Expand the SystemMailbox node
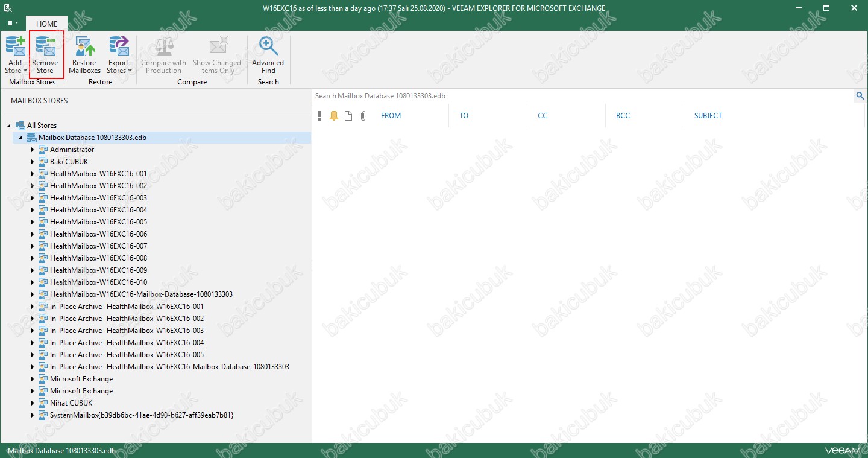Image resolution: width=868 pixels, height=458 pixels. point(33,415)
